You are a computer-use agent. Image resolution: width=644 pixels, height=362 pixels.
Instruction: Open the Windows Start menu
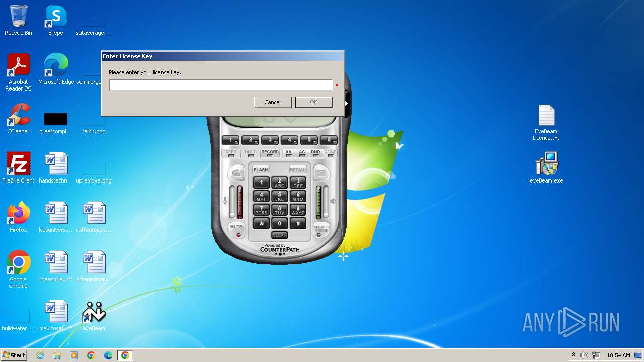pos(14,355)
